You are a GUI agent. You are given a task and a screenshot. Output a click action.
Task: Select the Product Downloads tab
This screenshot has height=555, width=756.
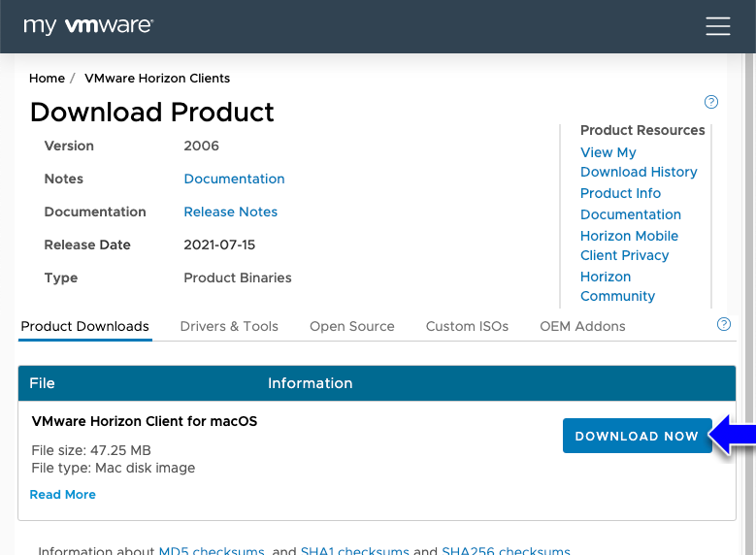pyautogui.click(x=84, y=326)
